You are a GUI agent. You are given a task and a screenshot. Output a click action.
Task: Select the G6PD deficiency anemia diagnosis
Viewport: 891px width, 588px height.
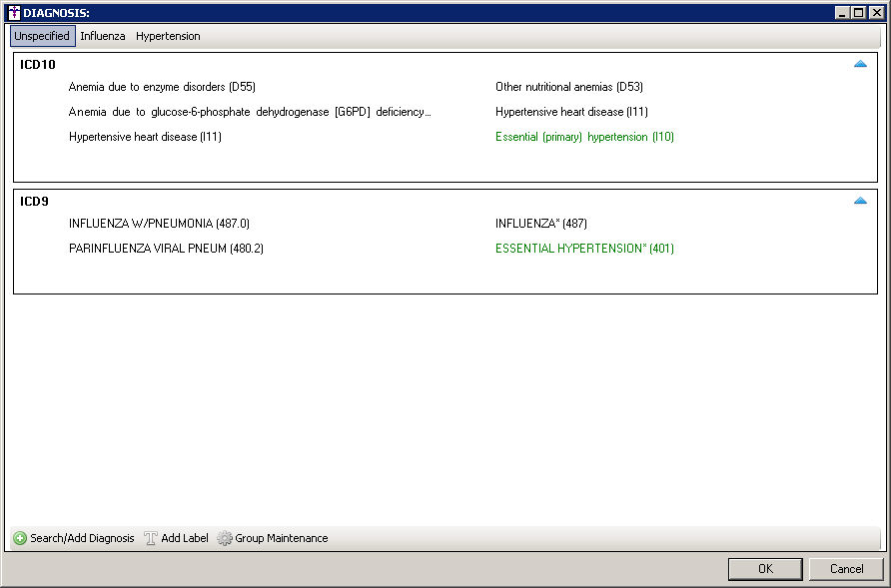coord(250,112)
